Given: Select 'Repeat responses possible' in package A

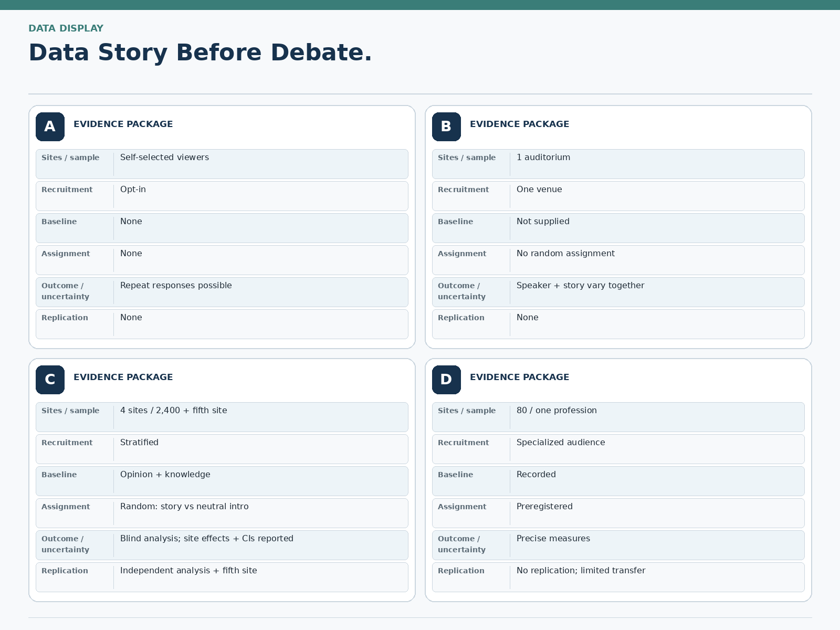Looking at the screenshot, I should coord(176,286).
